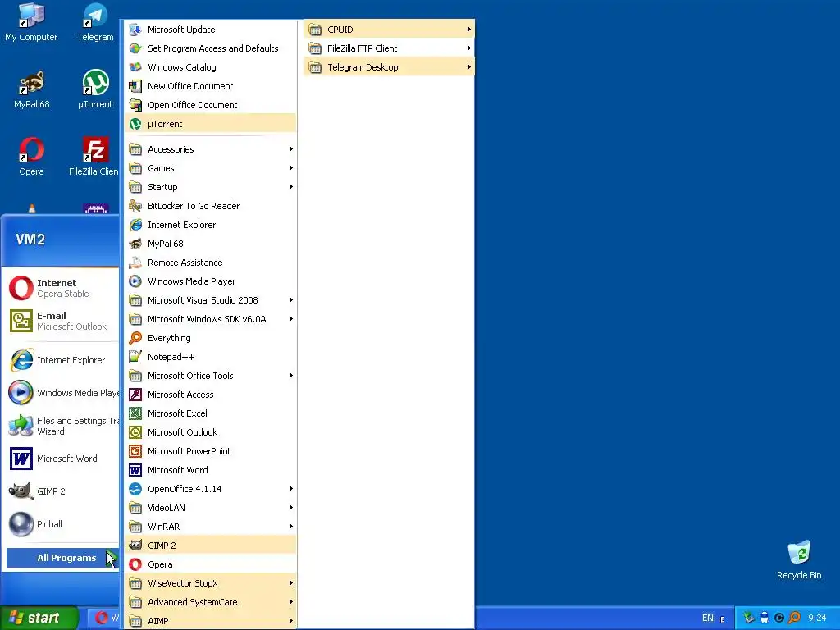Click the Everything tray icon

[x=794, y=619]
